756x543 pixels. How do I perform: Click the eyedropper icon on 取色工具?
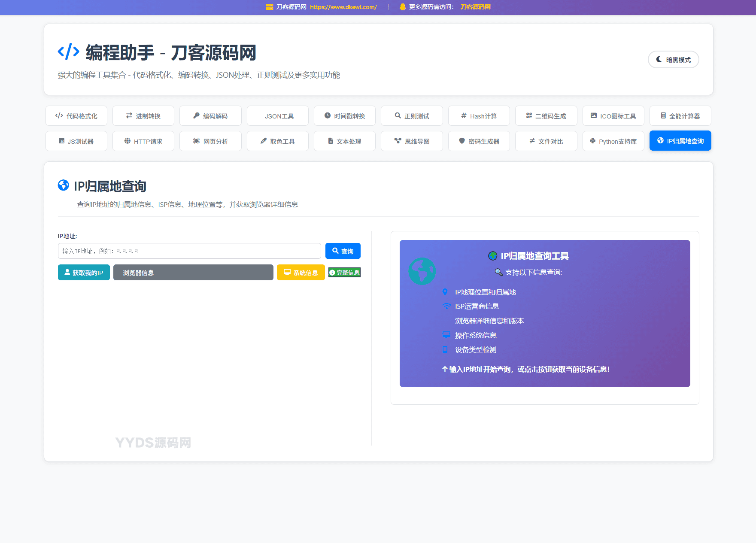[x=264, y=141]
